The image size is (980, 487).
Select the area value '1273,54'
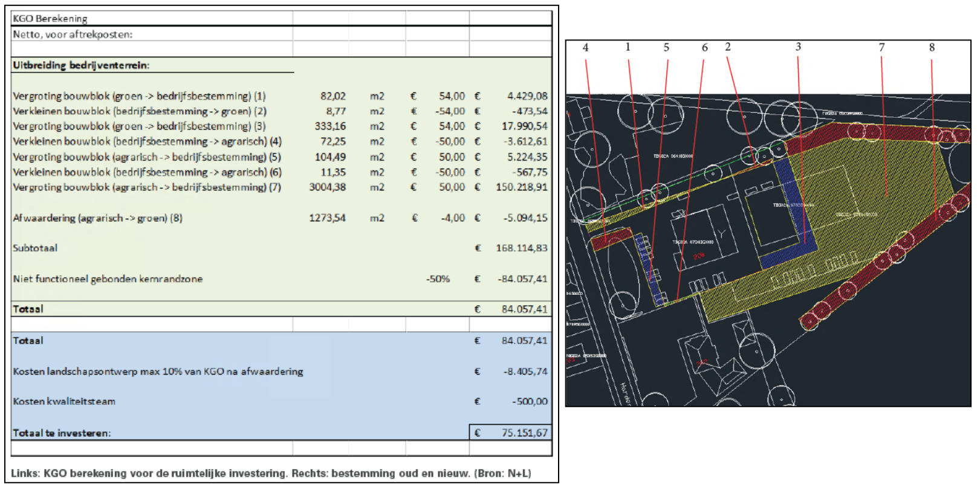328,218
